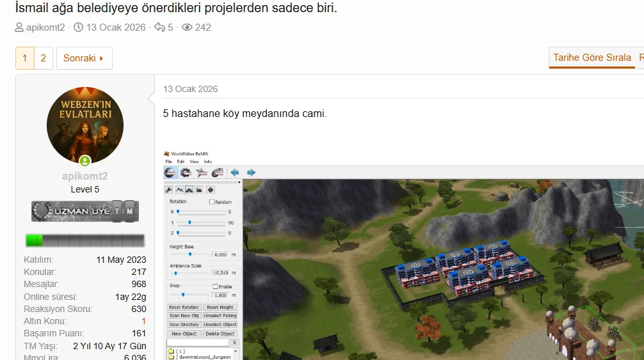Screen dimensions: 644x360
Task: Click the Uzman Üye TM rank badge
Action: 85,211
